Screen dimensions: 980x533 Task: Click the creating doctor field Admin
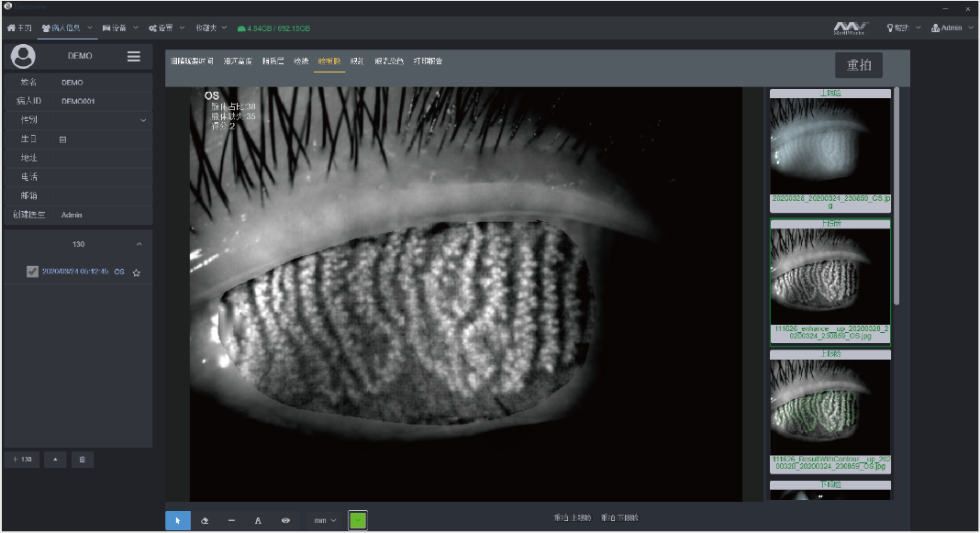click(103, 215)
